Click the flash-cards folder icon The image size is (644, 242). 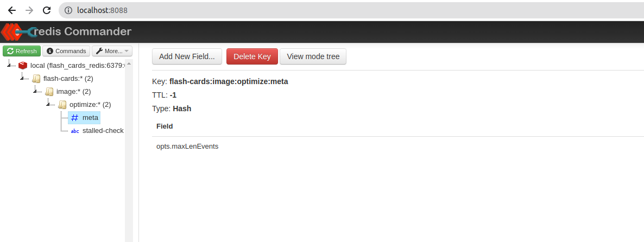point(36,78)
